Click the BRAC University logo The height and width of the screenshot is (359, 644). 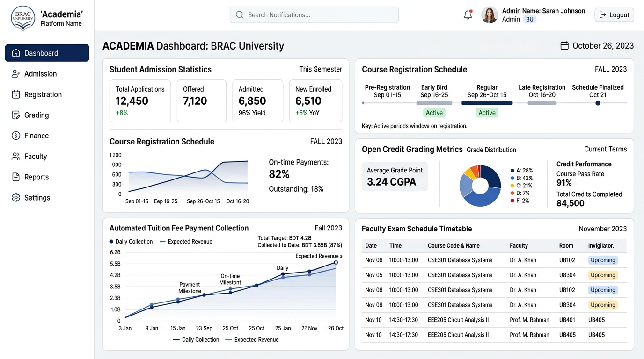click(x=23, y=18)
